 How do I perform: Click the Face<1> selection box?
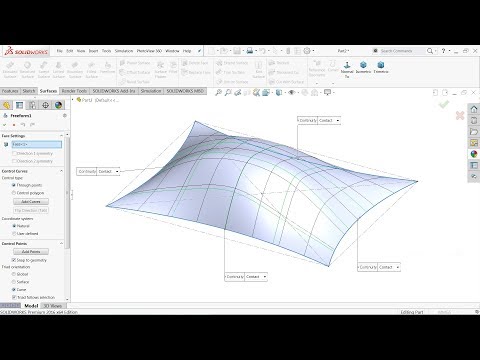pyautogui.click(x=37, y=144)
